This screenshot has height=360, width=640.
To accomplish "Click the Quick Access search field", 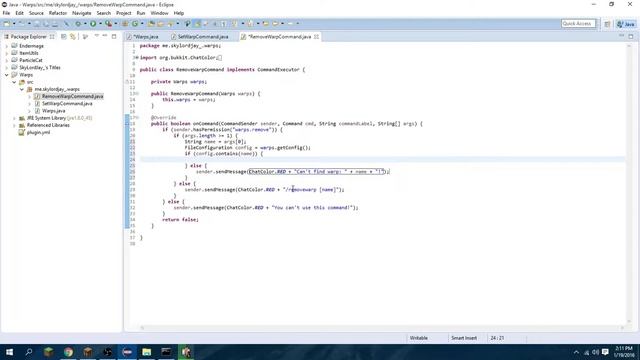I will [578, 24].
